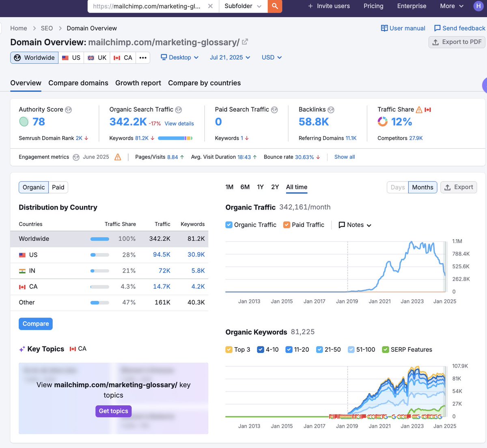Click the globe icon beside Organic Search Traffic
487x448 pixels.
[x=179, y=110]
